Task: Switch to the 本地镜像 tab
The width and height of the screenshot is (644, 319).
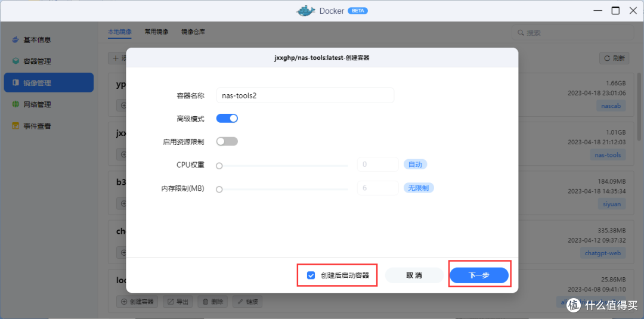Action: coord(119,32)
